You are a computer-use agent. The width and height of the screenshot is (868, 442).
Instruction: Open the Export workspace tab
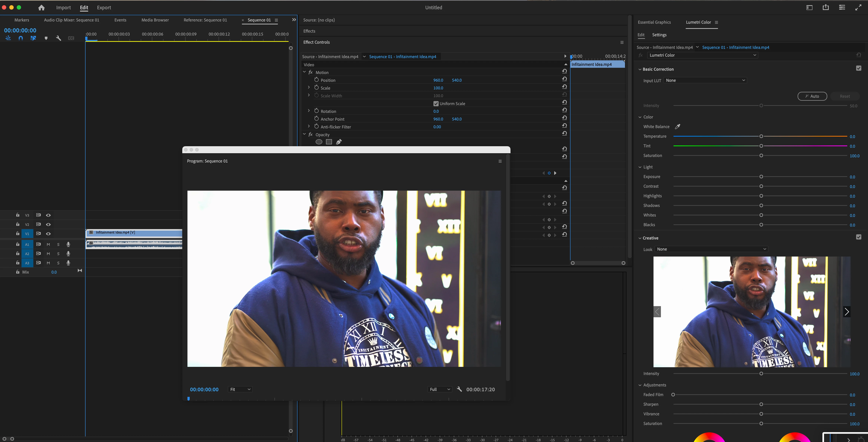104,7
